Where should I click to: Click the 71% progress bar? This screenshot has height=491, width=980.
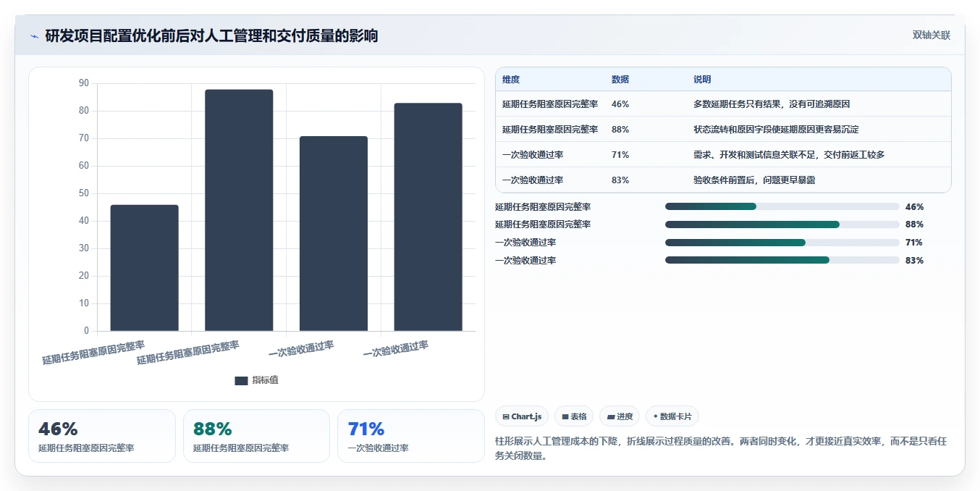point(782,243)
